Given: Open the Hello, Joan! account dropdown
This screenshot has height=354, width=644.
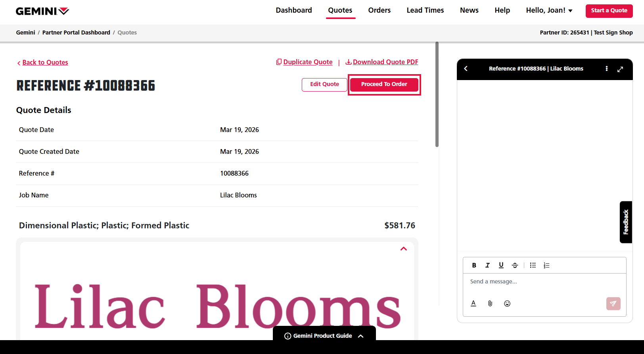Looking at the screenshot, I should tap(549, 10).
